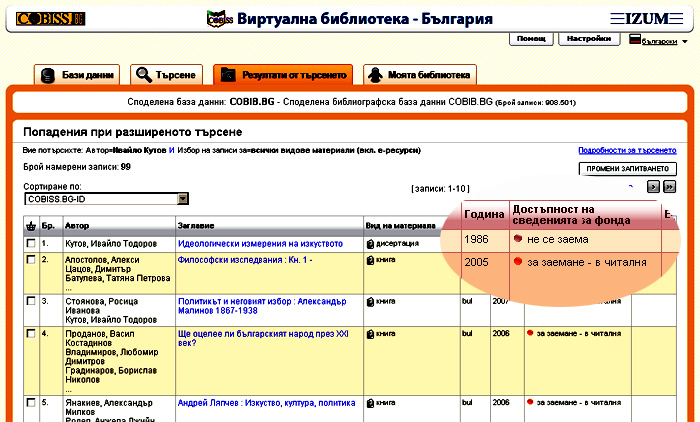
Task: Go to next results page arrow
Action: [653, 187]
